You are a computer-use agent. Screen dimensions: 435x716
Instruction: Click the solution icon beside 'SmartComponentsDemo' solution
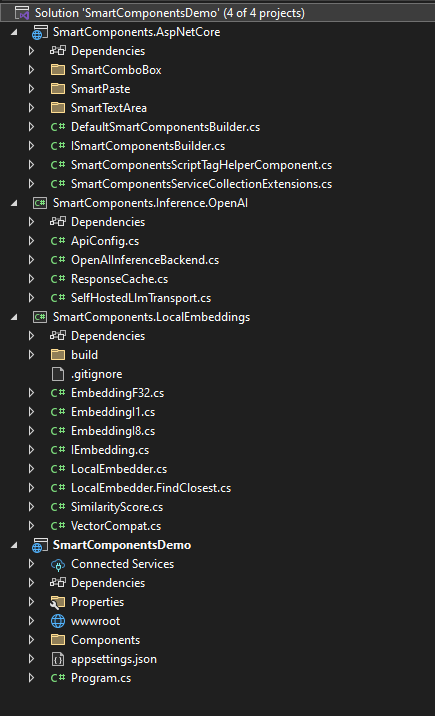[x=22, y=13]
